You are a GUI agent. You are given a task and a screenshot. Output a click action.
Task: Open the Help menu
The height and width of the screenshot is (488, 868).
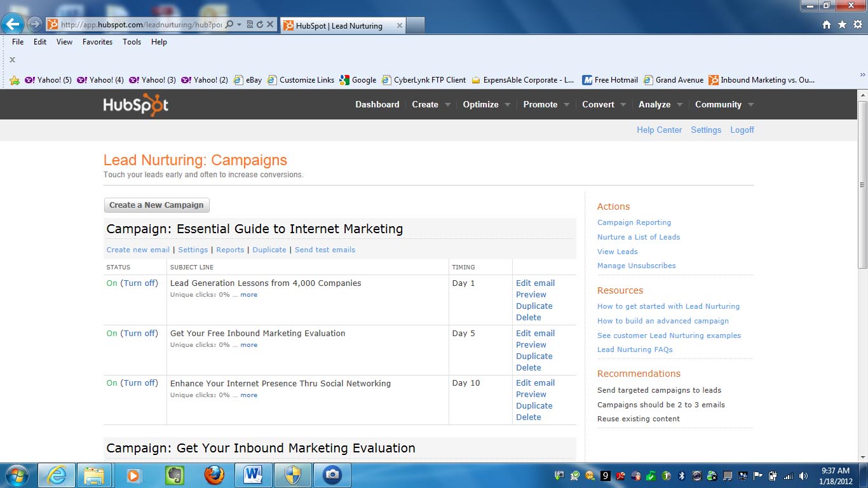[159, 42]
